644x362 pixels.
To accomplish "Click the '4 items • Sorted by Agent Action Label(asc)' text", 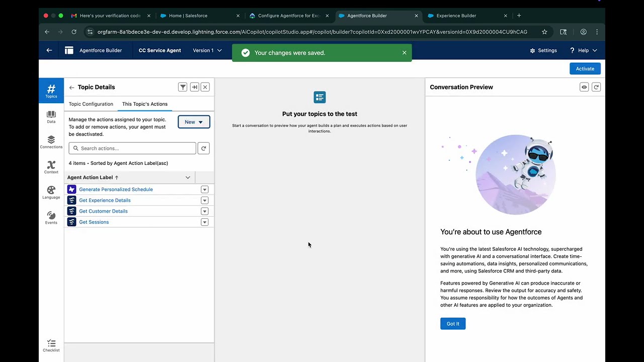I will pos(118,163).
